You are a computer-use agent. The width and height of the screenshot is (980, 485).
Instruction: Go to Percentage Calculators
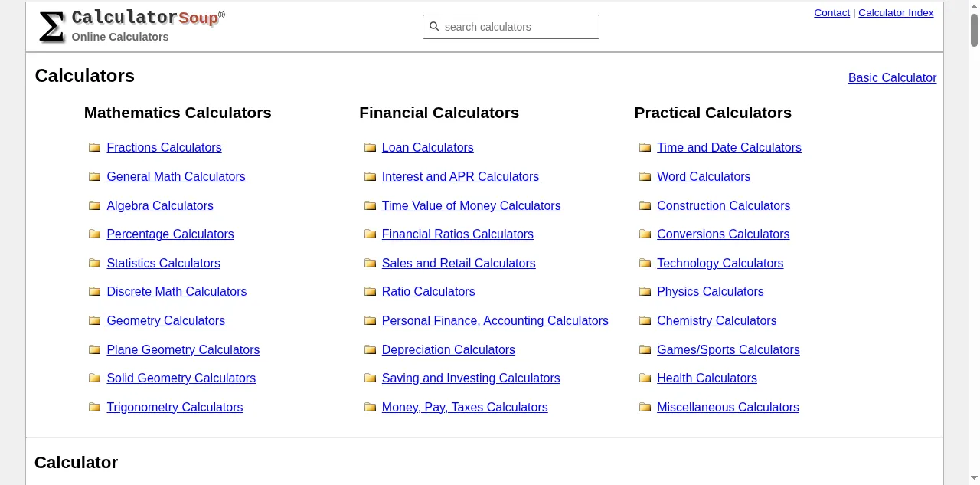point(170,234)
